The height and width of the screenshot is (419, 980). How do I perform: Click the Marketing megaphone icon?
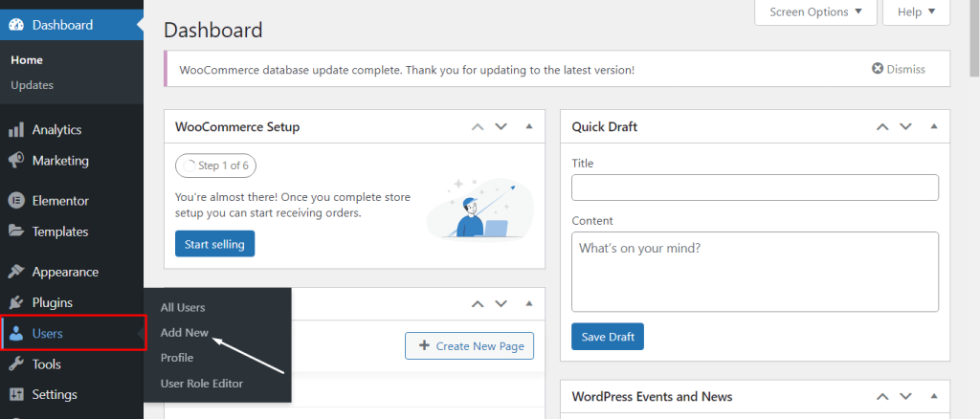[x=16, y=161]
